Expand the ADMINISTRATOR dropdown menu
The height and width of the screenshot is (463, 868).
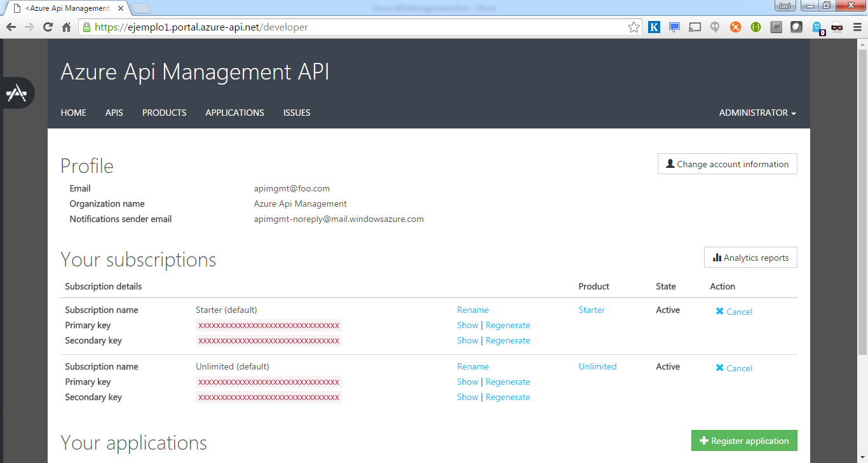click(x=757, y=113)
